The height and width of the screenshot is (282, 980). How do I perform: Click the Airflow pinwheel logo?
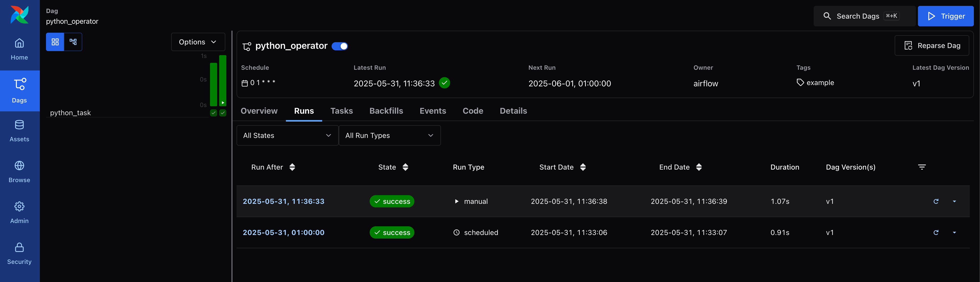pos(19,15)
